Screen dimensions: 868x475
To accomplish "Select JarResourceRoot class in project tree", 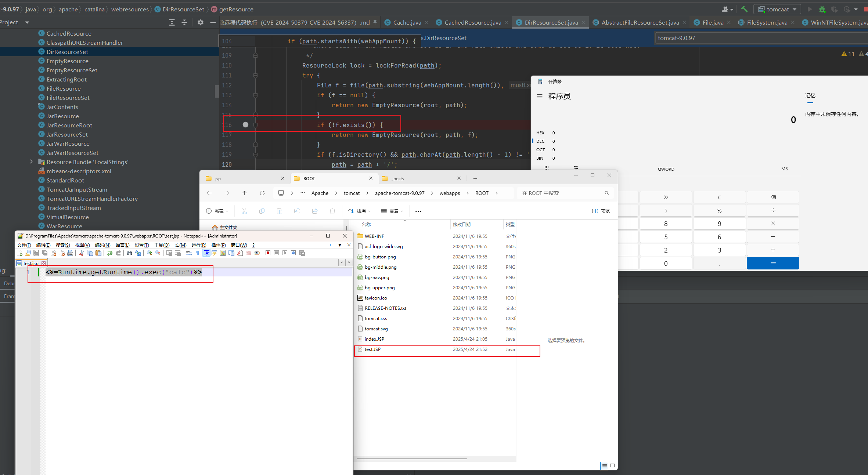I will pyautogui.click(x=69, y=125).
